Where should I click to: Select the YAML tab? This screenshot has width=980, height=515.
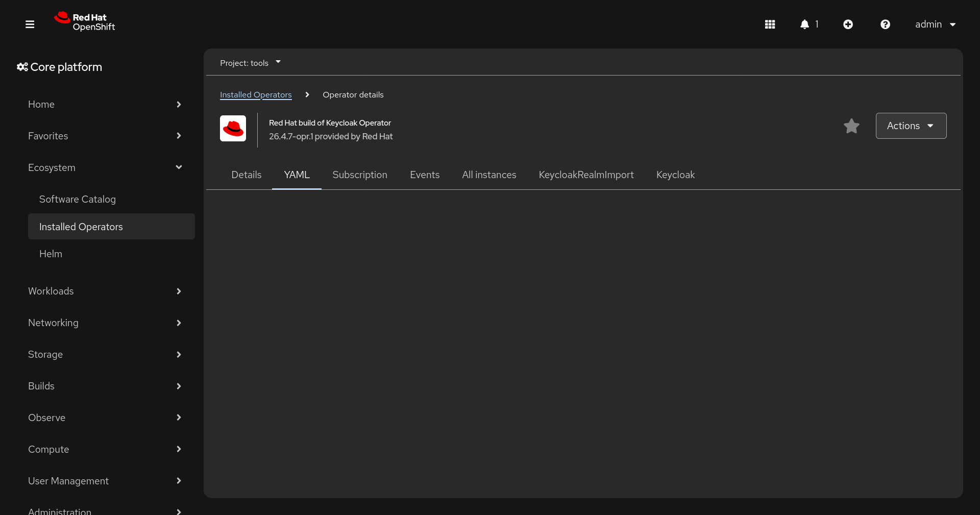click(x=297, y=175)
